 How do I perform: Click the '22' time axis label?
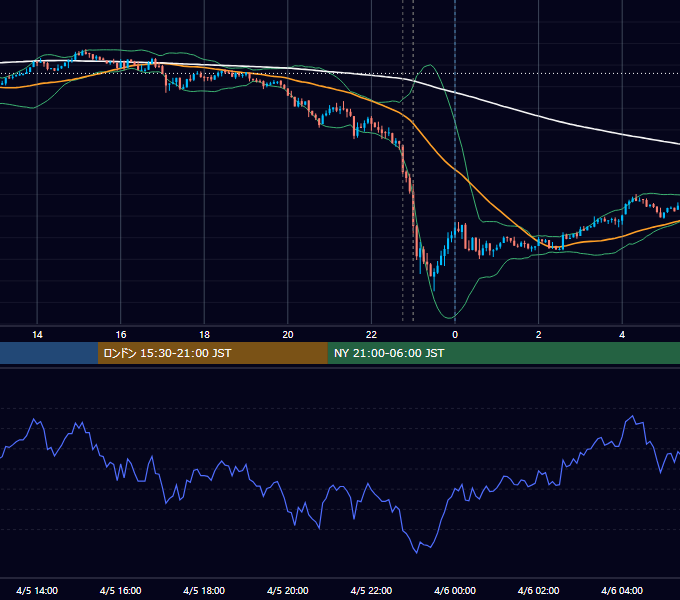371,335
